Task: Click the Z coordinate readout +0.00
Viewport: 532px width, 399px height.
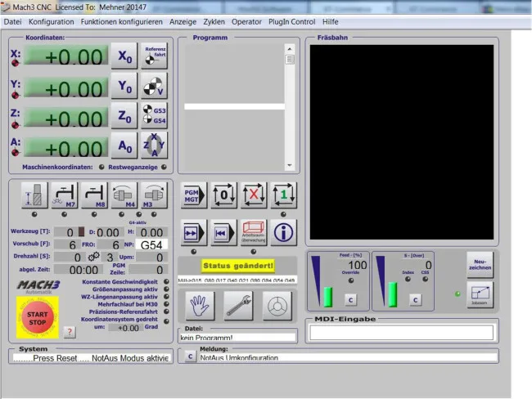Action: pos(66,117)
